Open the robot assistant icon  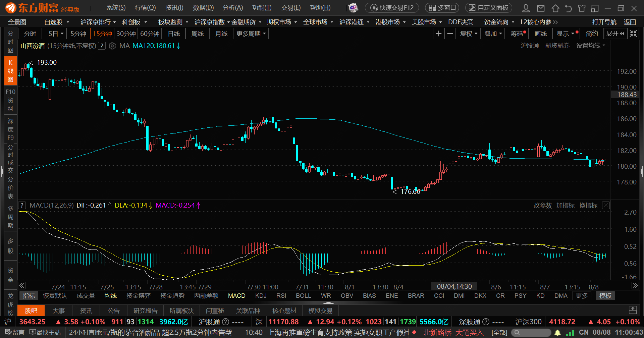(353, 7)
